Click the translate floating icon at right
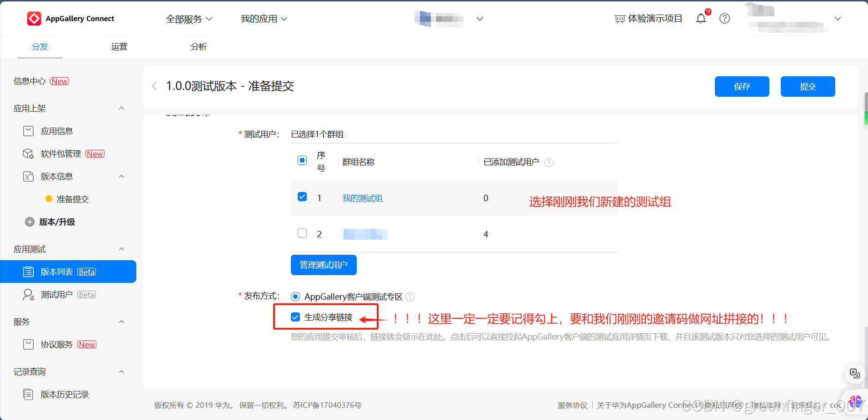The image size is (868, 420). point(855,374)
